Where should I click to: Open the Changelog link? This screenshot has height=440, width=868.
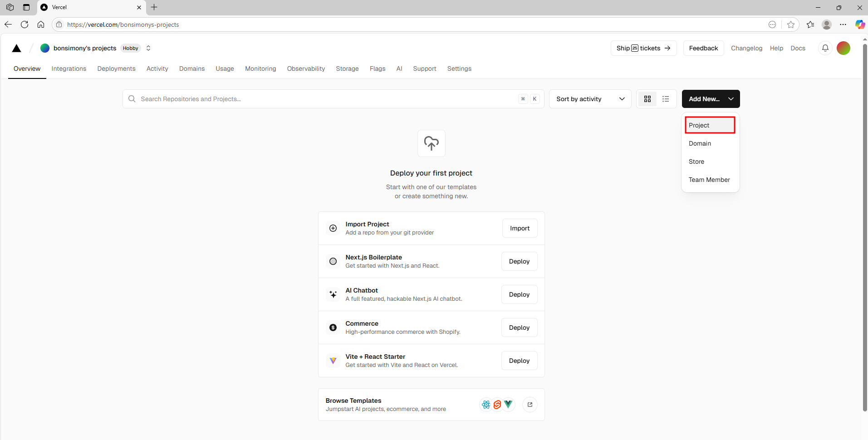point(746,48)
